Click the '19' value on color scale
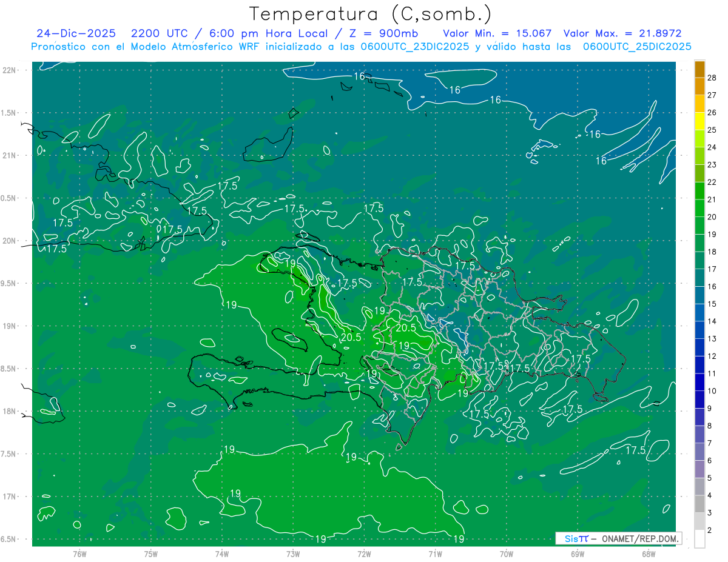This screenshot has height=562, width=728. (712, 235)
